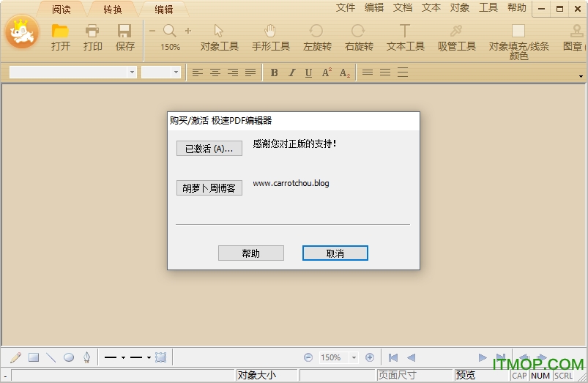
Task: Click the elephant logo application button
Action: click(22, 32)
